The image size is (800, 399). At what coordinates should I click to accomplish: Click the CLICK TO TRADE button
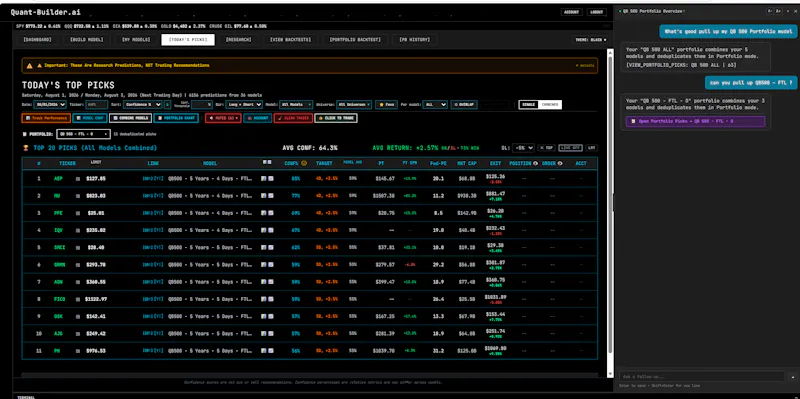tap(336, 118)
